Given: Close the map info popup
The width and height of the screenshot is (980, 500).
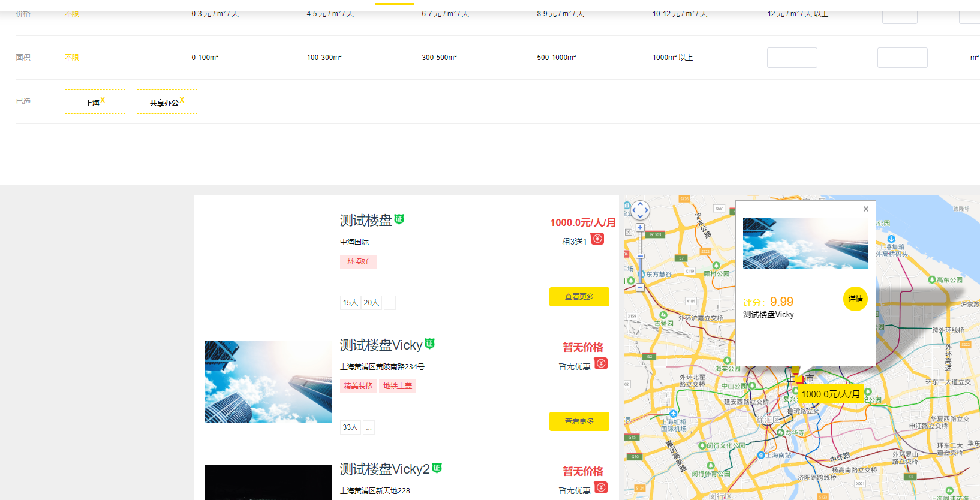Looking at the screenshot, I should [866, 209].
